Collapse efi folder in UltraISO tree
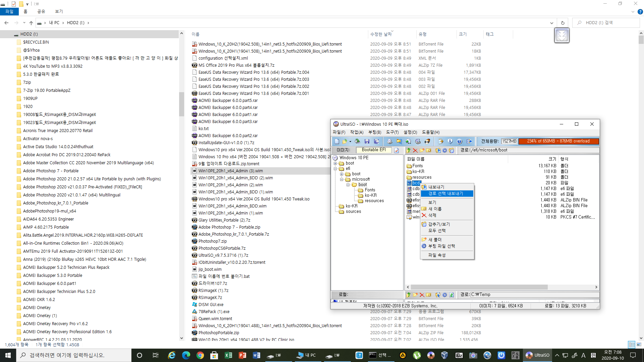 (x=335, y=169)
